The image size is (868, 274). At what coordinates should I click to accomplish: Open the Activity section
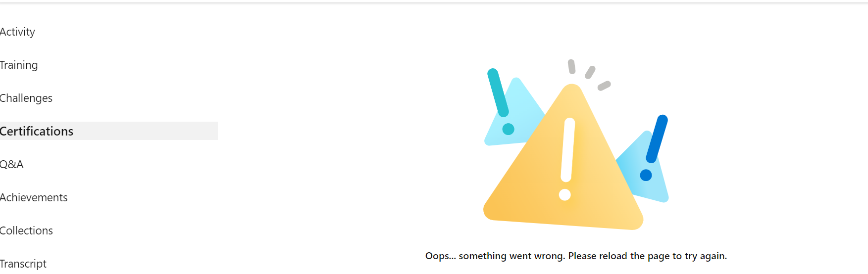click(x=18, y=32)
